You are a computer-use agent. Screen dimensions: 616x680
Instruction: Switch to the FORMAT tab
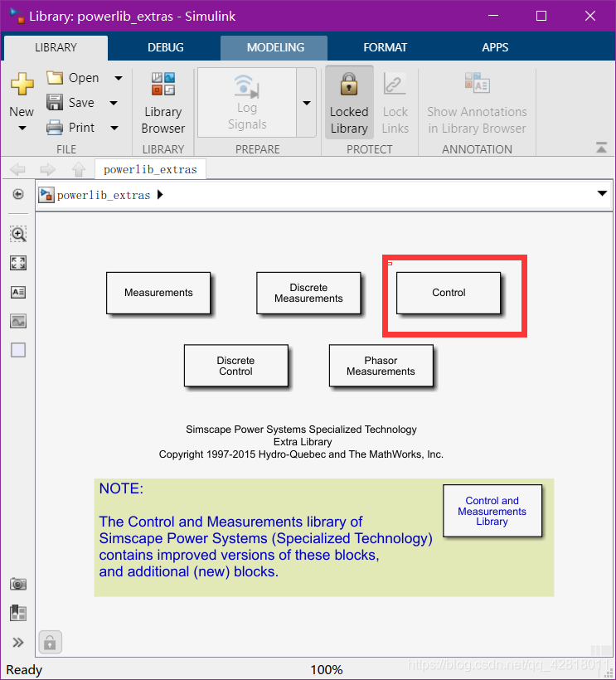point(385,47)
